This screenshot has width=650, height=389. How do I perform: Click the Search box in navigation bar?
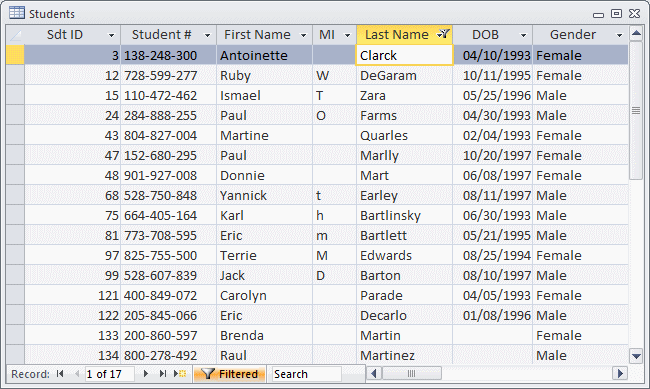[306, 374]
